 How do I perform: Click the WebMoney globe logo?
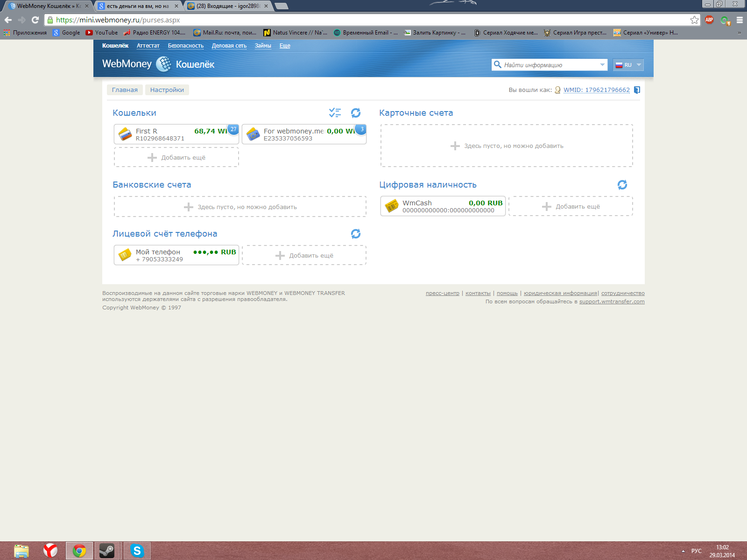(x=163, y=64)
